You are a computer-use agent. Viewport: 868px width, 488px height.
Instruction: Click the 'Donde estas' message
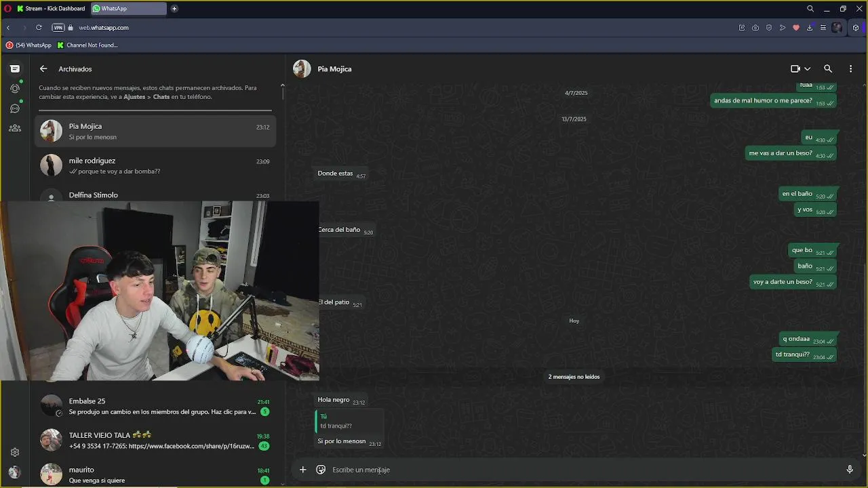[341, 174]
